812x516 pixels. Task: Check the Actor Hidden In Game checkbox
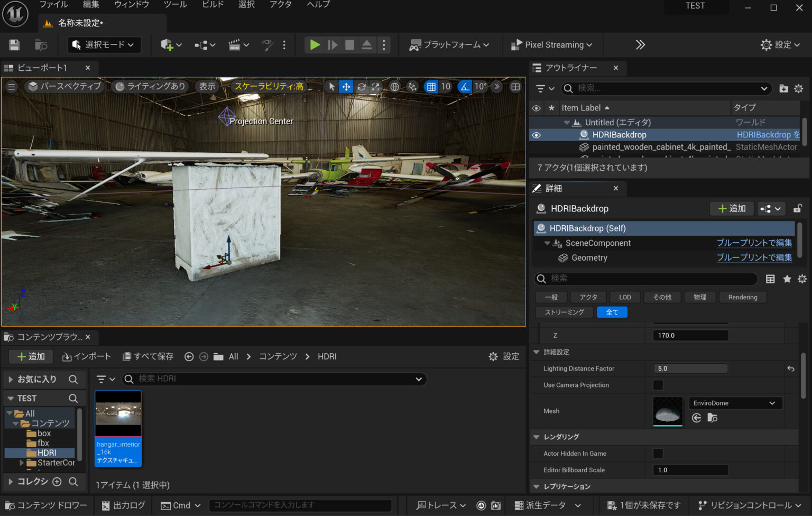pos(658,454)
